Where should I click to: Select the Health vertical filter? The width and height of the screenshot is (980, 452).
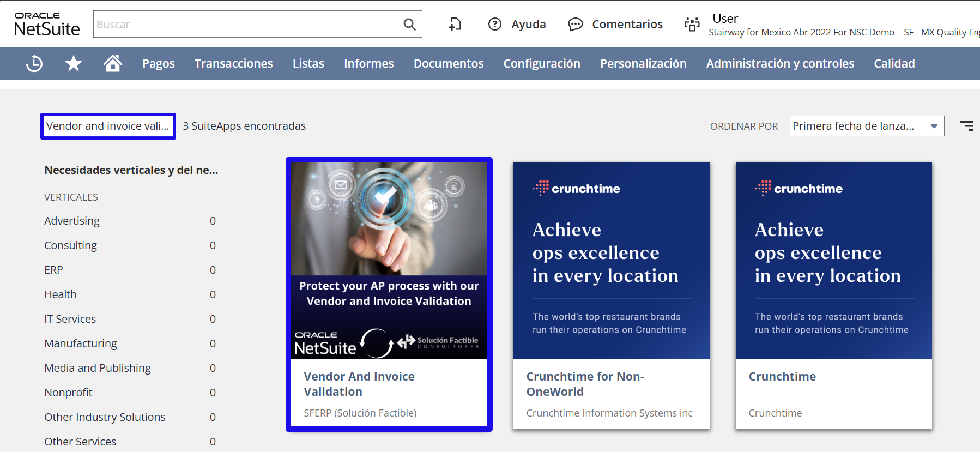[61, 294]
